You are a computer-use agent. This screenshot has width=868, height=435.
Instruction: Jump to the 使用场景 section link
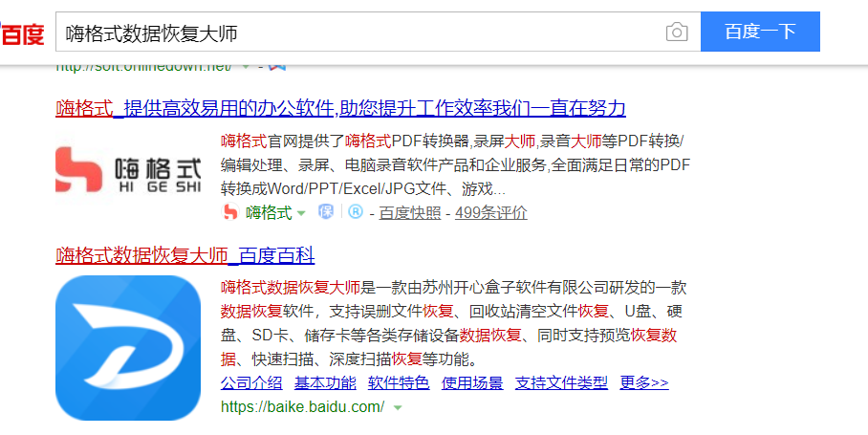[x=472, y=383]
